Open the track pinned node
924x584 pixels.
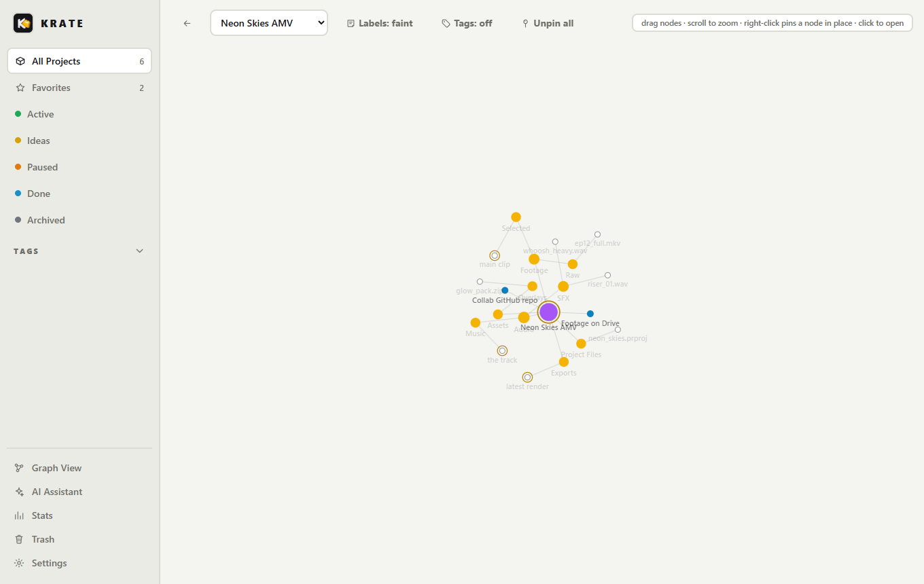tap(502, 351)
